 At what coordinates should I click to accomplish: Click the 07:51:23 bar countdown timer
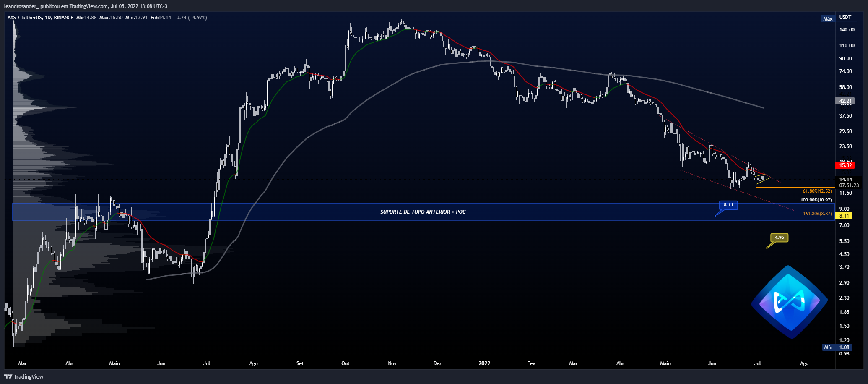click(x=849, y=185)
